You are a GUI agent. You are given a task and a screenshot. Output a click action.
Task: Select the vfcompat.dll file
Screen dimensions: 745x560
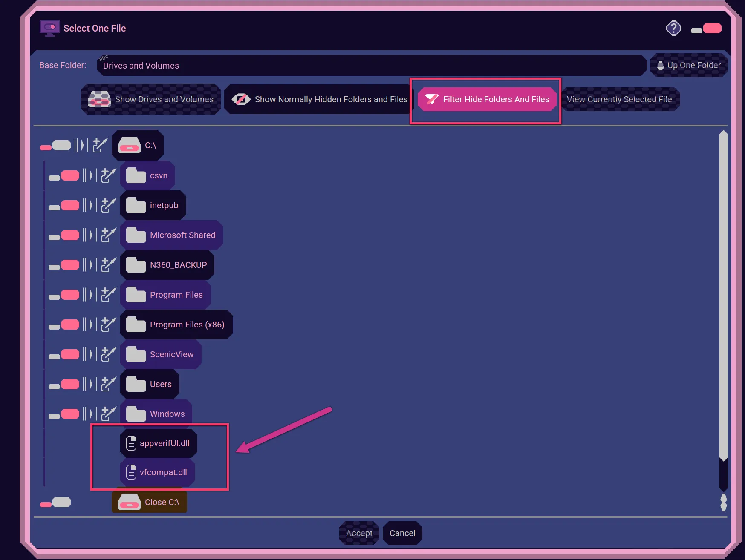coord(157,472)
